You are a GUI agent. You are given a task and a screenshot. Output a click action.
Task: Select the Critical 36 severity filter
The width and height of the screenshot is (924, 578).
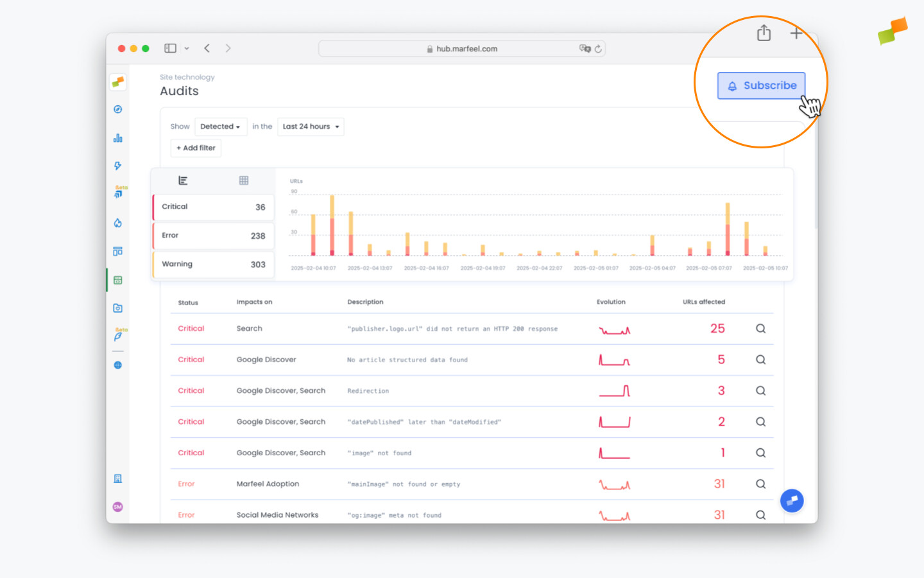tap(212, 207)
